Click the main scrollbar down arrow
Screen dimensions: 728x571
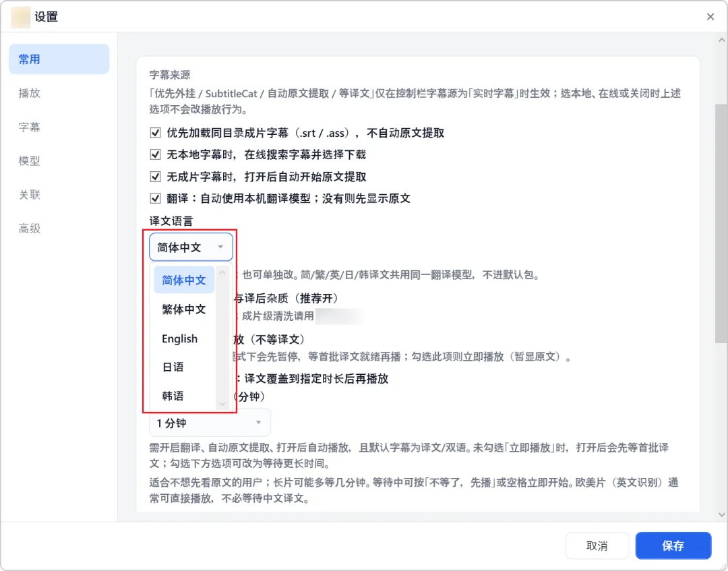721,514
